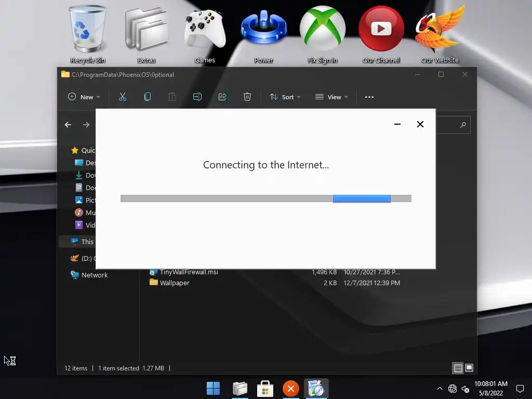Show hidden icons in the system tray
Viewport: 532px width, 399px height.
click(x=440, y=389)
